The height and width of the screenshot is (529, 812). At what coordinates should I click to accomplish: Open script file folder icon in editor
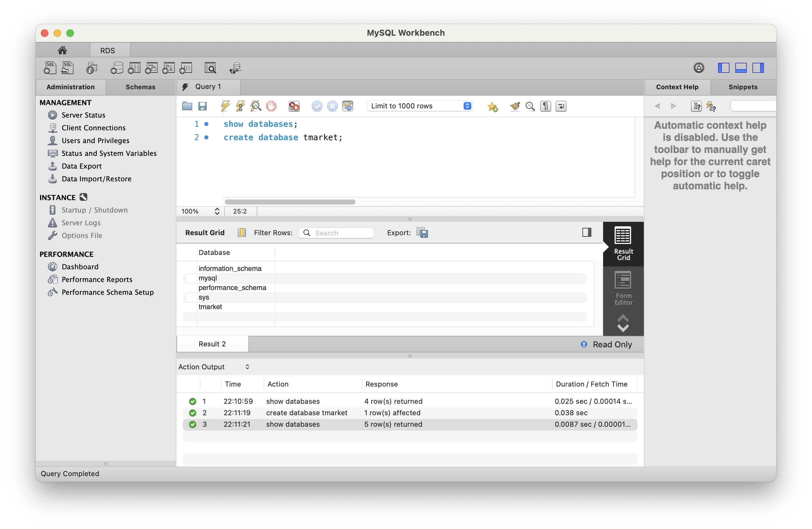pyautogui.click(x=187, y=106)
